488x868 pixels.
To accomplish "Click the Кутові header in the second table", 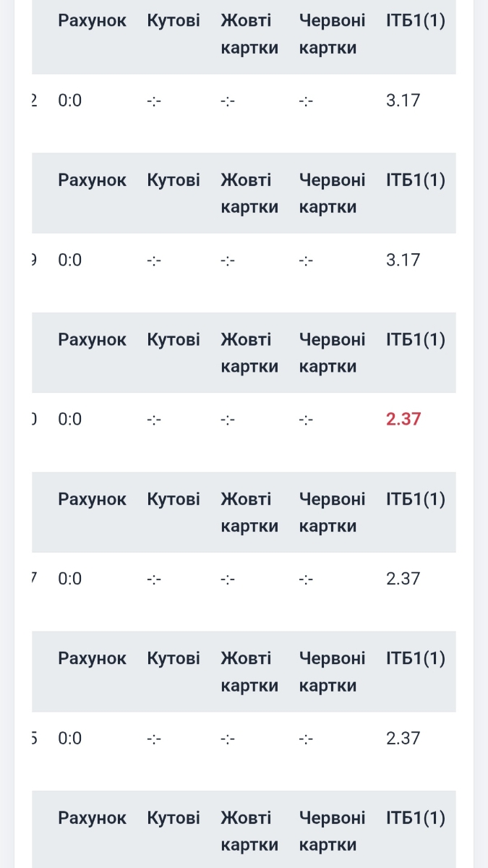I will 174,180.
